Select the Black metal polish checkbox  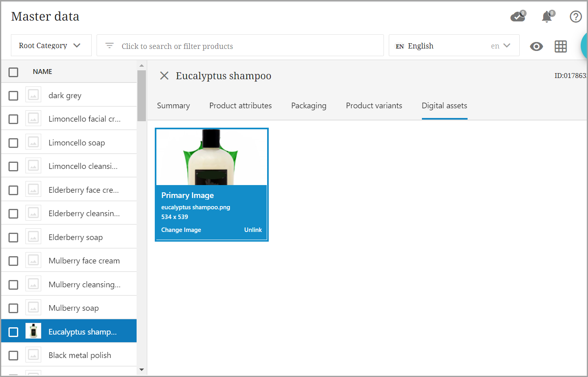pos(13,356)
